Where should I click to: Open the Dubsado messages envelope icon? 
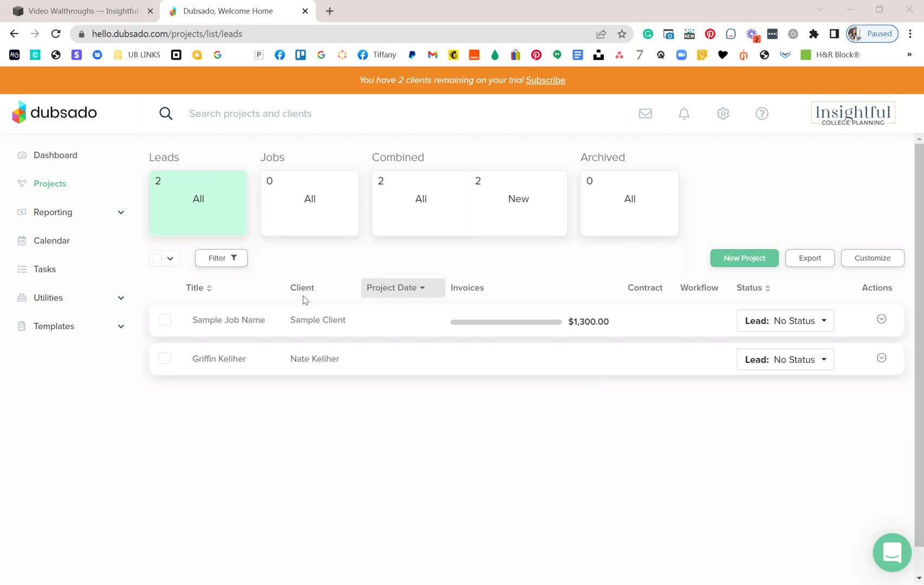coord(645,113)
